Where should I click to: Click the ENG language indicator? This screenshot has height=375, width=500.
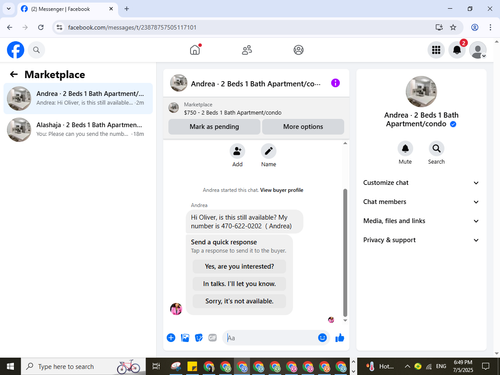(441, 367)
